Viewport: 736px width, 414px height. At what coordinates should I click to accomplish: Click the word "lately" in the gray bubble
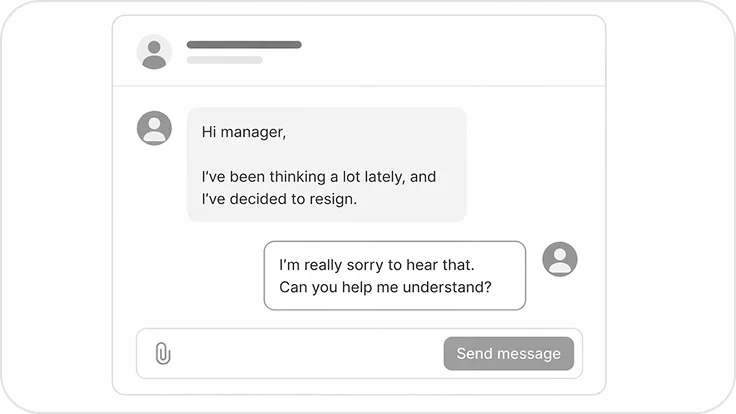379,177
